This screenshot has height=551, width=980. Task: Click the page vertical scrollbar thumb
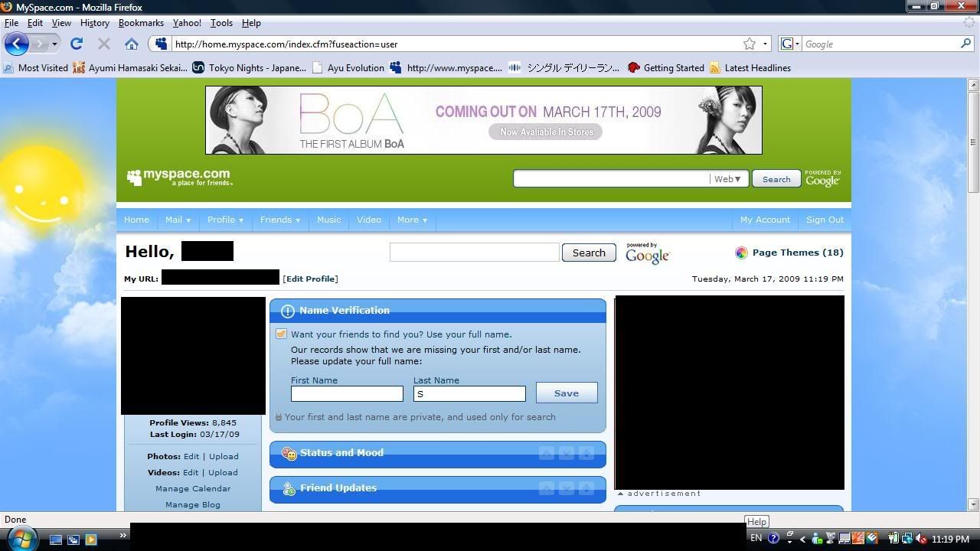973,142
